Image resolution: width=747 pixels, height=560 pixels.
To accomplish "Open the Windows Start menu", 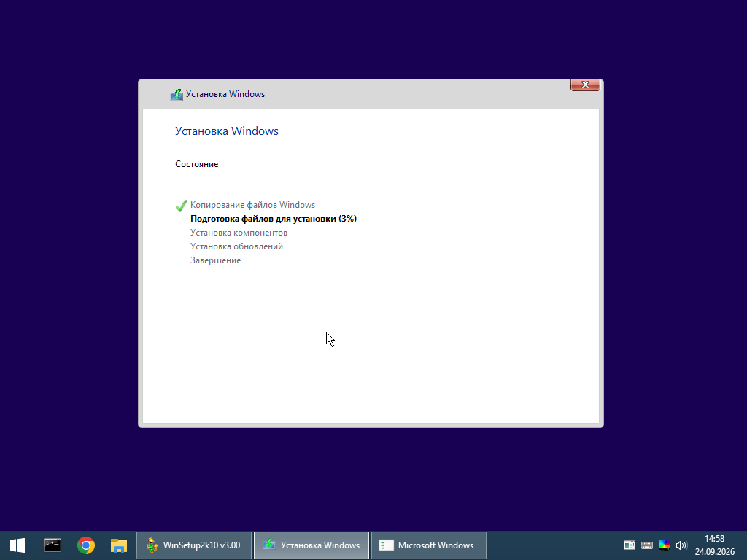I will tap(18, 545).
